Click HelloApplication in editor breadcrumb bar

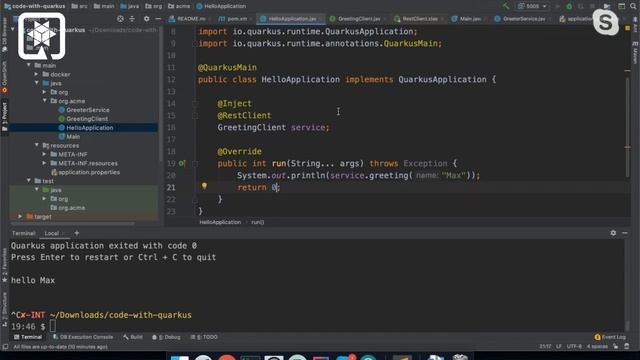coord(220,222)
